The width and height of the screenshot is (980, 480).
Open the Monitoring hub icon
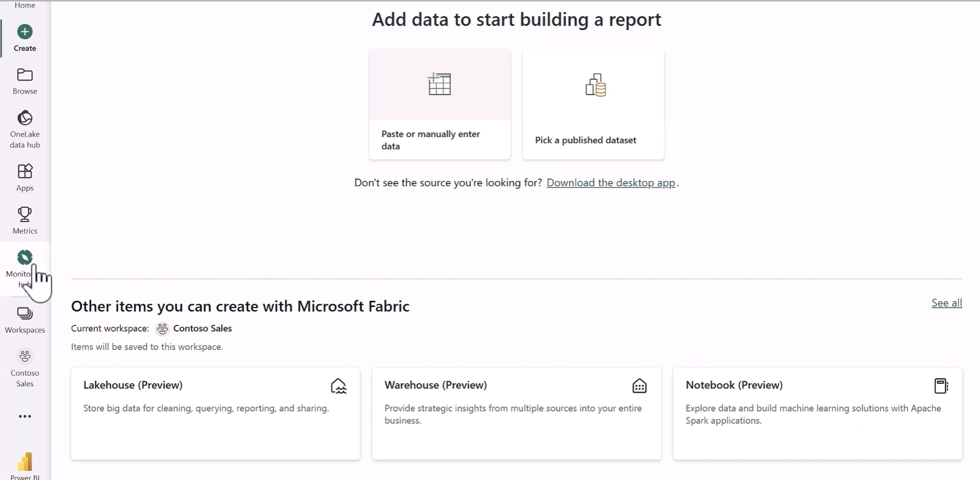pyautogui.click(x=25, y=257)
